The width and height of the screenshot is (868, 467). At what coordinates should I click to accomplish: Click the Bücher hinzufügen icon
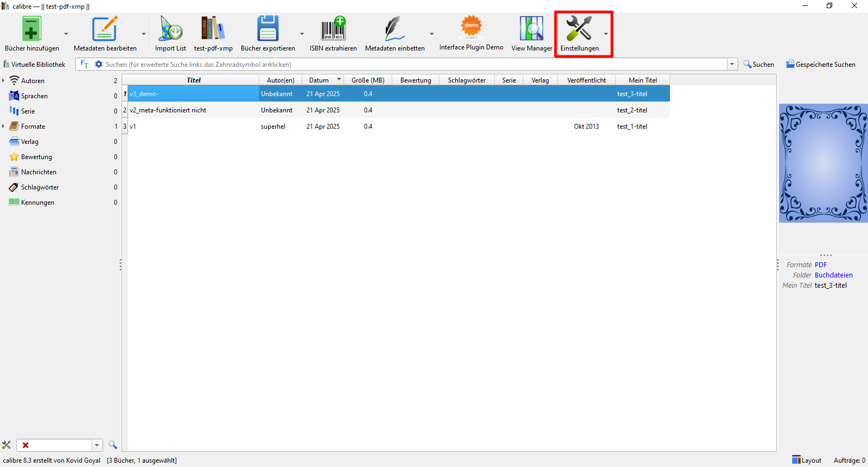(x=31, y=29)
